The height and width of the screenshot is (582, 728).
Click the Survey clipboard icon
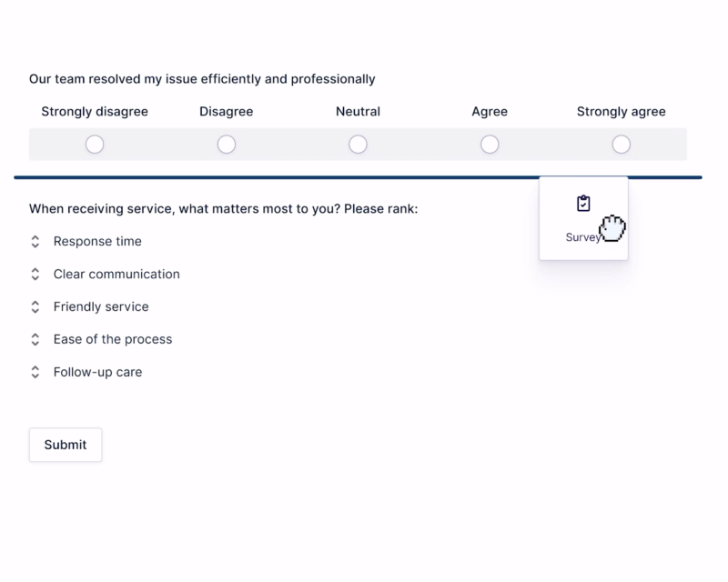point(583,204)
